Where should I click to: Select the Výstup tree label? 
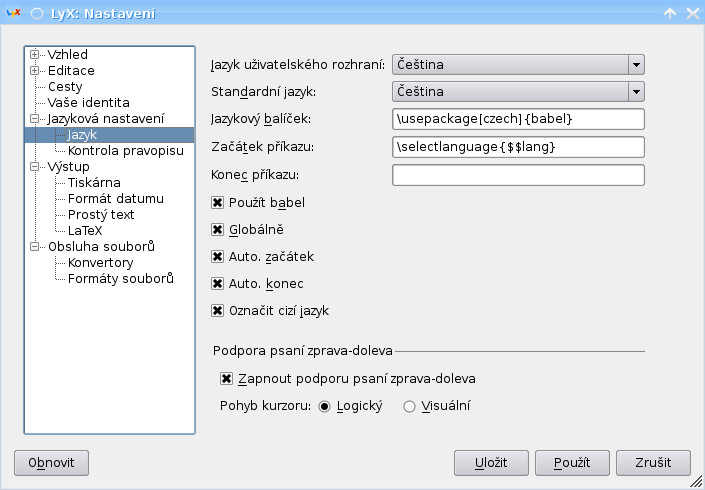[x=68, y=167]
